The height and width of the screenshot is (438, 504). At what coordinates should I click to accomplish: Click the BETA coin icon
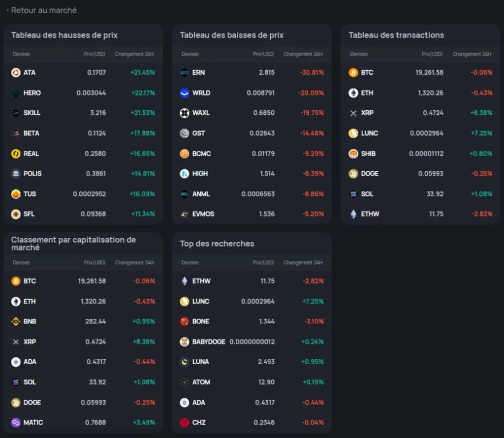16,133
